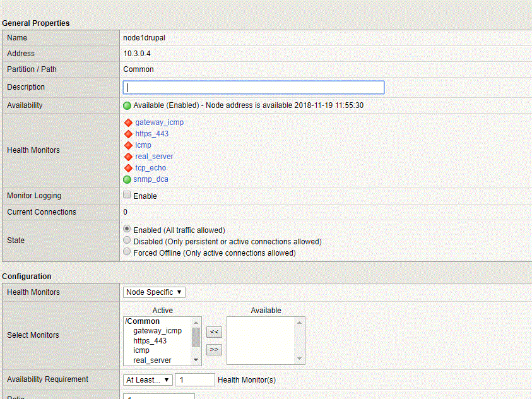532x399 pixels.
Task: Select https_443 in Active monitors list
Action: point(150,341)
